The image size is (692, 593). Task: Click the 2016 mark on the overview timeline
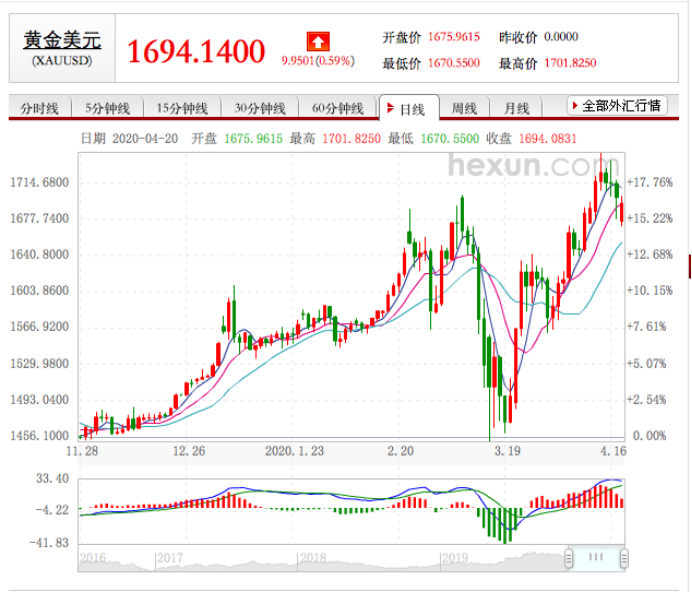(x=93, y=558)
